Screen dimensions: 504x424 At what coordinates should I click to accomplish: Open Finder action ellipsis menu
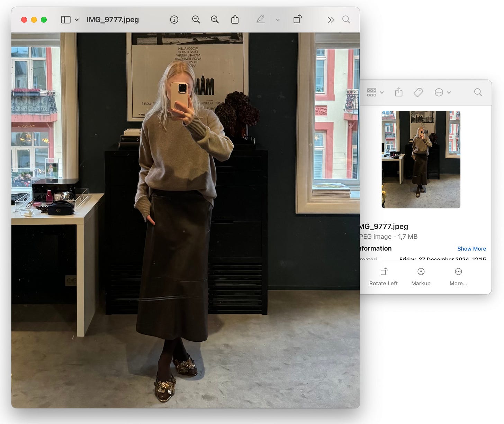pyautogui.click(x=439, y=92)
